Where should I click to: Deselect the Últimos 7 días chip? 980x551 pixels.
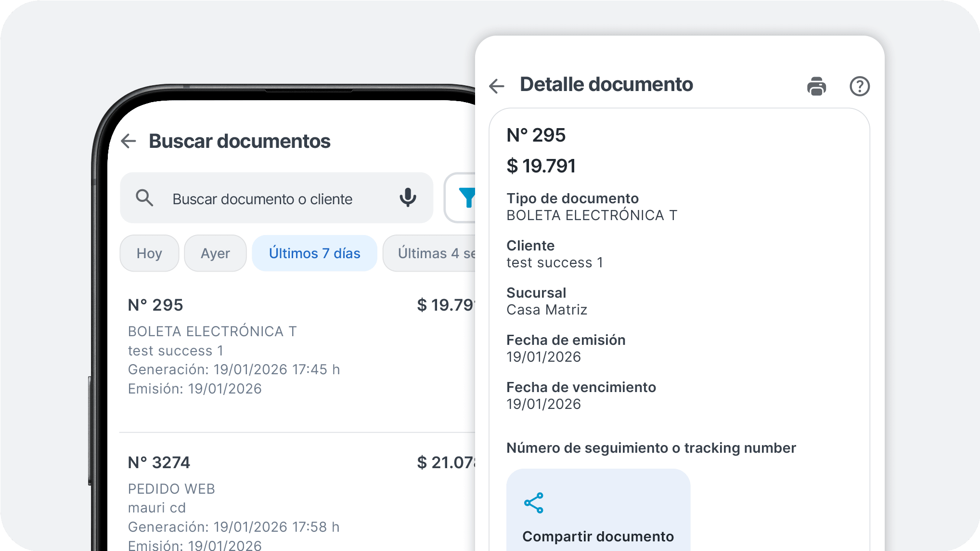(314, 253)
